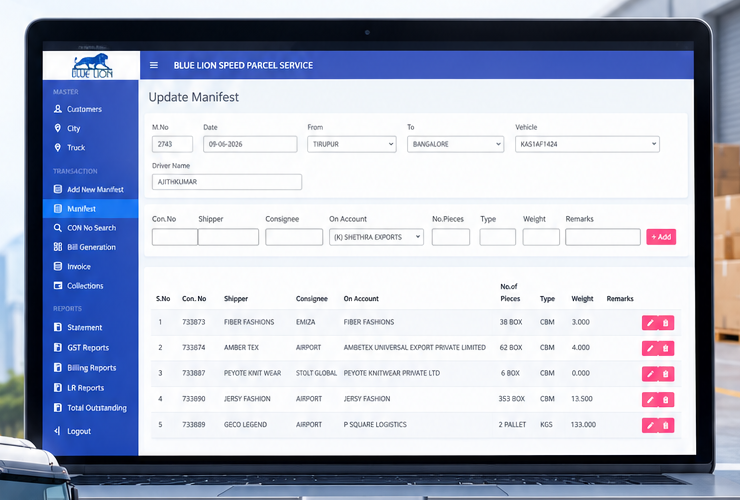This screenshot has height=500, width=740.
Task: Click the City pin icon
Action: [58, 128]
